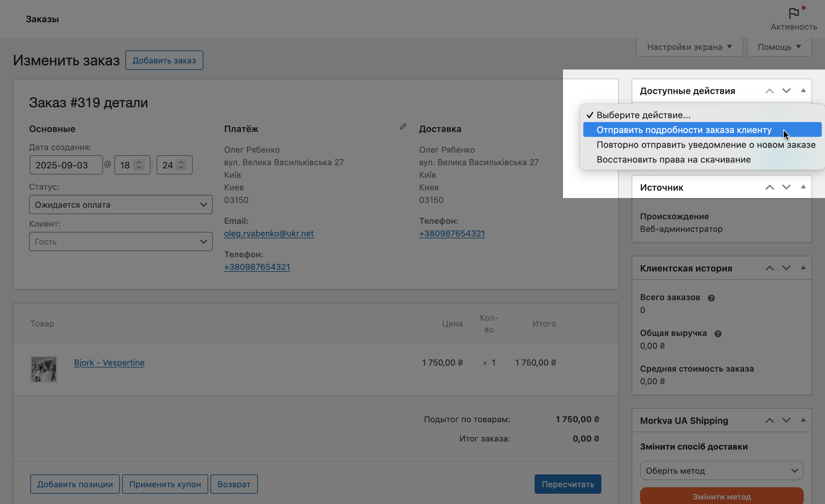
Task: Click the payment phone number link
Action: (x=257, y=267)
